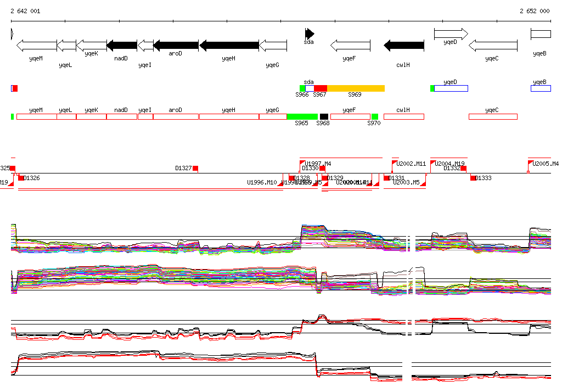Click the red D1332 marker square
Viewport: 562px width, 392px height.
tap(463, 168)
